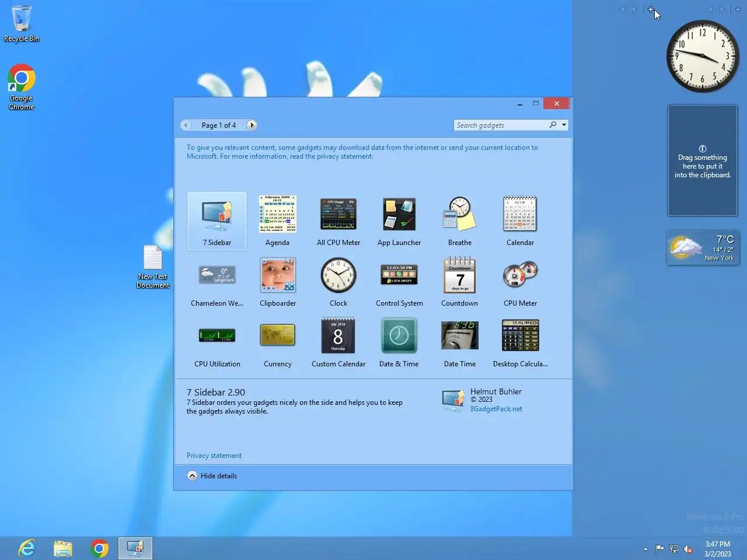
Task: Select the Calendar gadget in gallery
Action: tap(520, 221)
